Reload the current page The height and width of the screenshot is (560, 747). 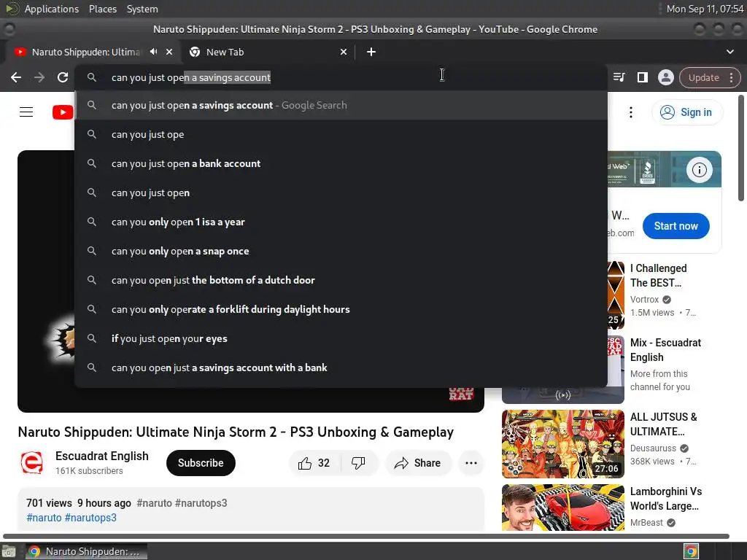[x=63, y=77]
